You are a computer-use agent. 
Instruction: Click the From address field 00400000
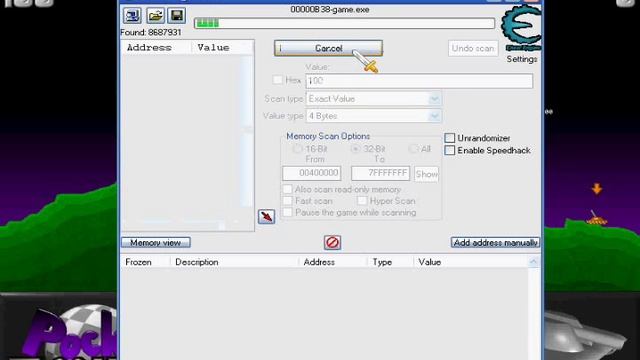pyautogui.click(x=311, y=173)
